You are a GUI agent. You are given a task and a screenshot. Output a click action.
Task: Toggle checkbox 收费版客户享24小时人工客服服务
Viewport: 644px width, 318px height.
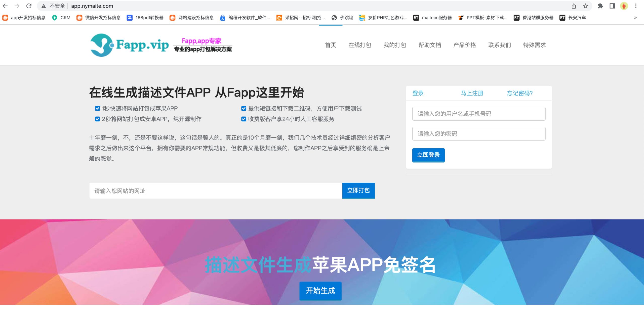point(244,119)
